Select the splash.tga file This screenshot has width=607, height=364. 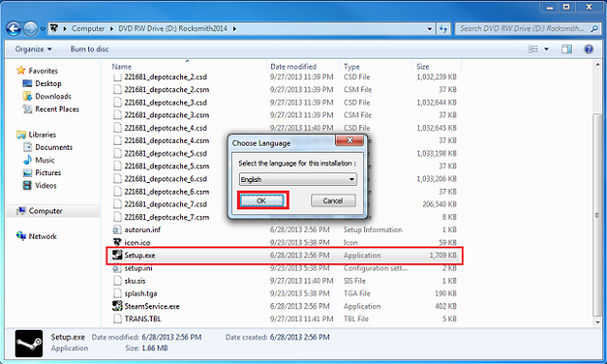pyautogui.click(x=141, y=294)
